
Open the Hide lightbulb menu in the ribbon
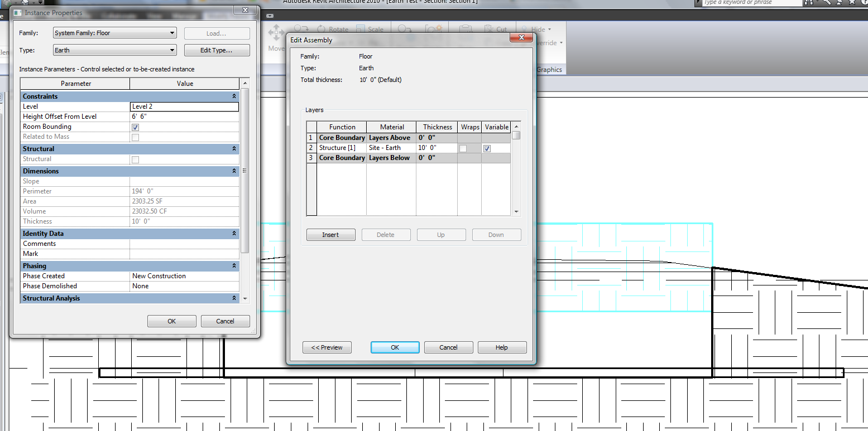click(536, 30)
